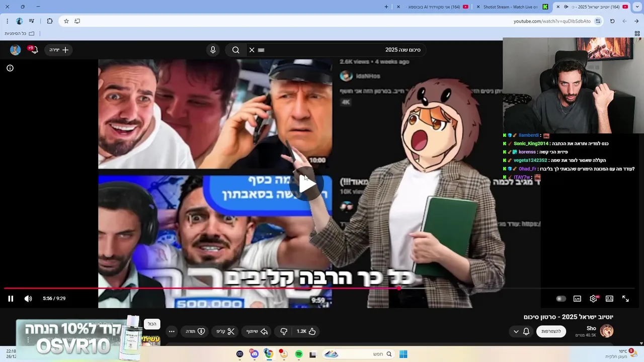
Task: Open the YouTube account avatar menu
Action: click(x=15, y=50)
